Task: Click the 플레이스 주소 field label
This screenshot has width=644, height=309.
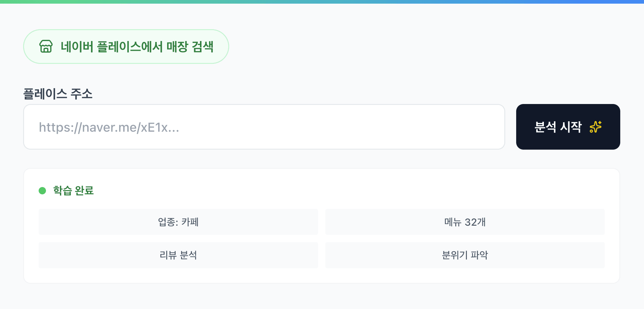Action: tap(58, 94)
